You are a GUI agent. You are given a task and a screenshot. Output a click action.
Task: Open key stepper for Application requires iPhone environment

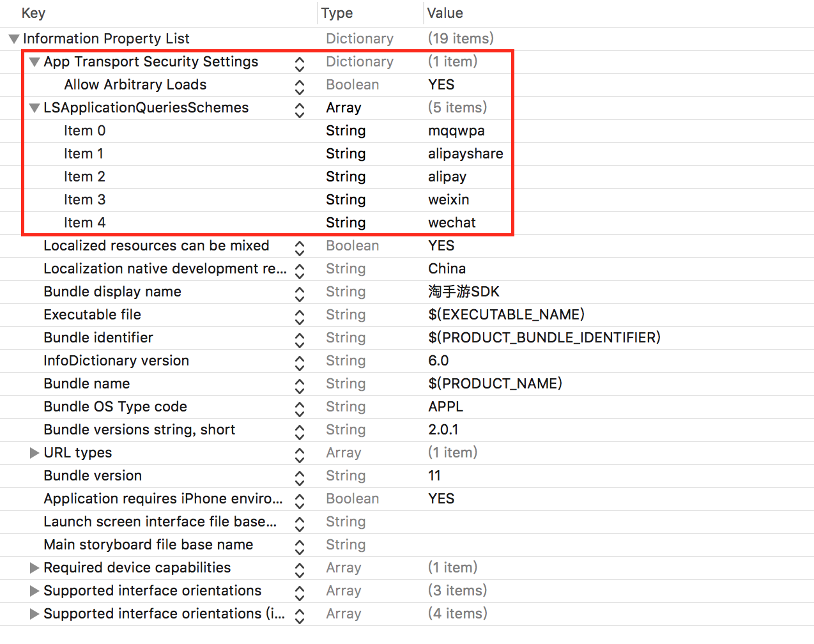point(300,500)
